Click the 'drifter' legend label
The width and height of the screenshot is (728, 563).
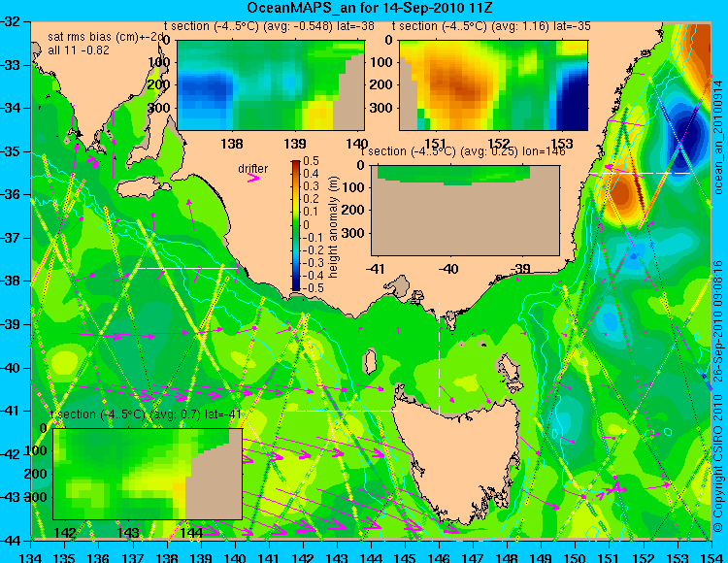(x=253, y=169)
